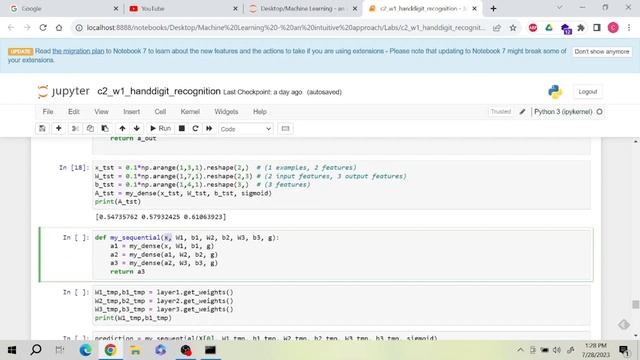Move the selected cell up with the arrow
The height and width of the screenshot is (360, 640).
[122, 129]
